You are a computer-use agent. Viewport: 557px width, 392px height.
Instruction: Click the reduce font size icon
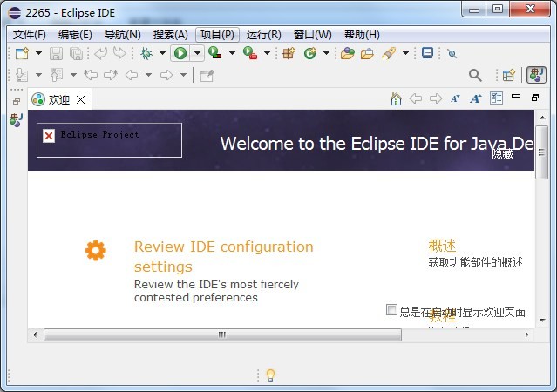(x=455, y=98)
